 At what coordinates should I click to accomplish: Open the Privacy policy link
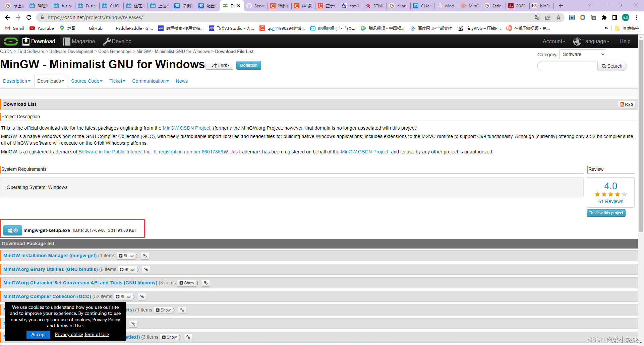pyautogui.click(x=69, y=334)
